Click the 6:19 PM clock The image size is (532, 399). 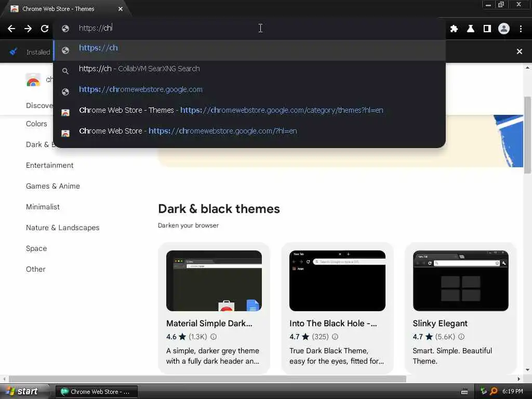(513, 392)
